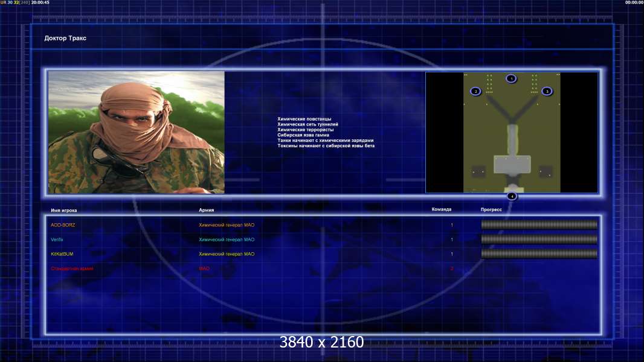Click the Dr. Thrax general portrait
644x362 pixels.
137,132
